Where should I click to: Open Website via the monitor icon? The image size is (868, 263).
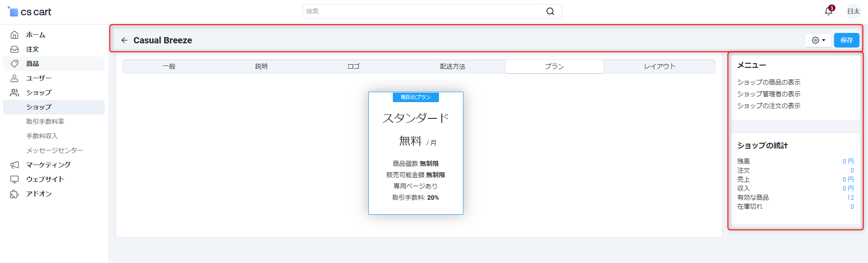coord(14,179)
